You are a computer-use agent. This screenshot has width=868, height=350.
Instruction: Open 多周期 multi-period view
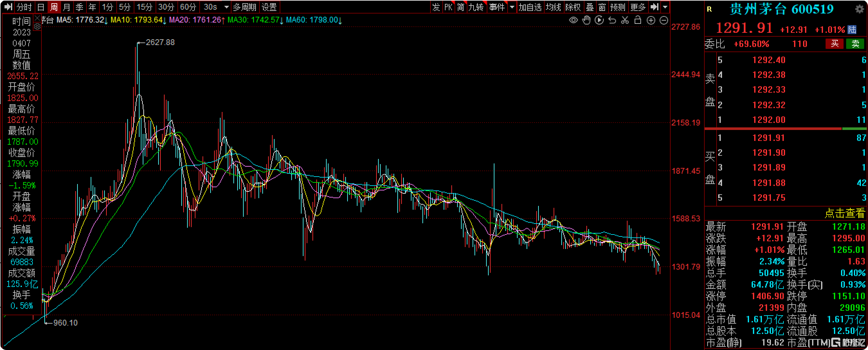click(245, 7)
